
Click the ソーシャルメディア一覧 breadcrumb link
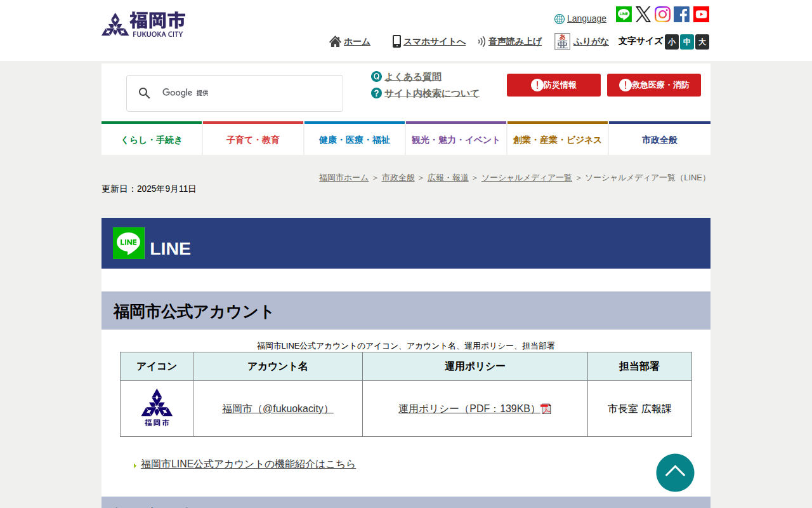527,178
